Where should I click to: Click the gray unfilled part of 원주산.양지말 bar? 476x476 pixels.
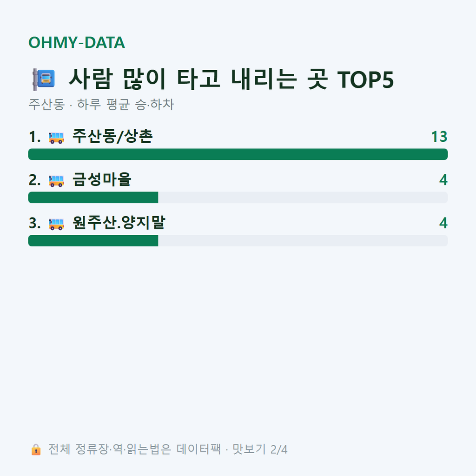pos(303,240)
